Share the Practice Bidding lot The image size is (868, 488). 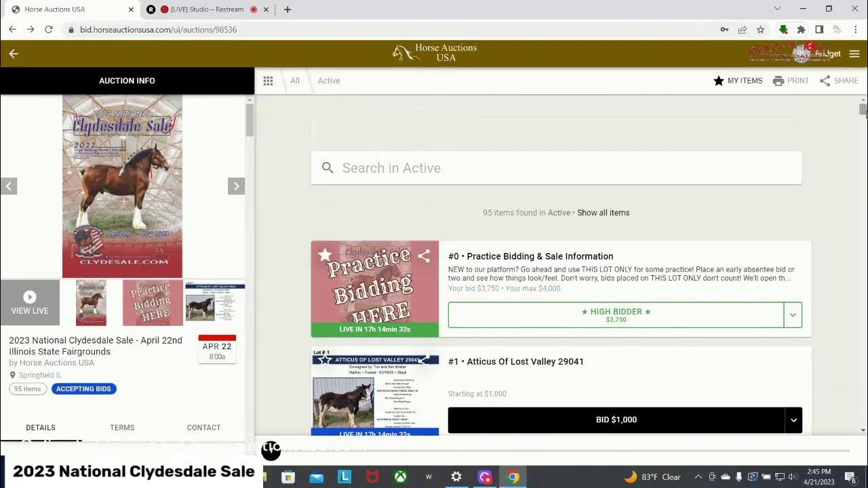click(x=424, y=256)
